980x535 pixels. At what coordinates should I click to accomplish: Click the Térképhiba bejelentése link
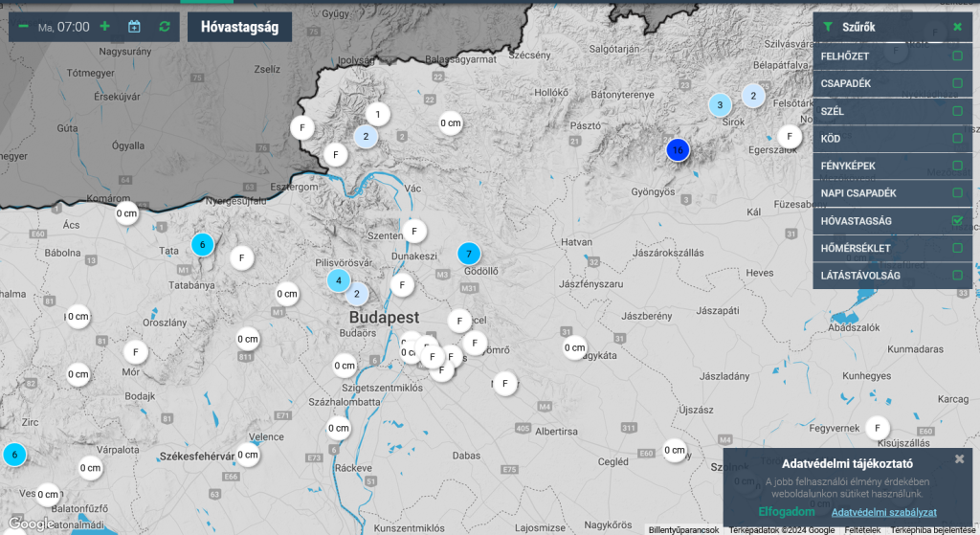click(933, 530)
